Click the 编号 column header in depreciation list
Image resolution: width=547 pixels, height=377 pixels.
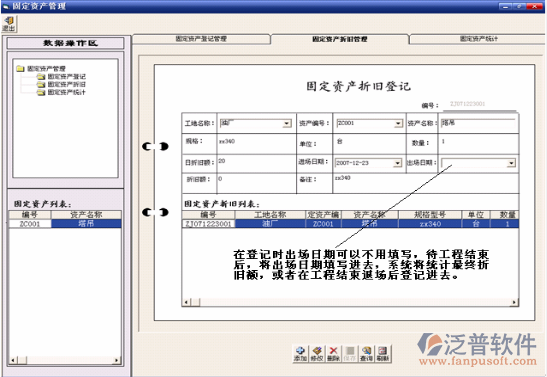(x=208, y=215)
